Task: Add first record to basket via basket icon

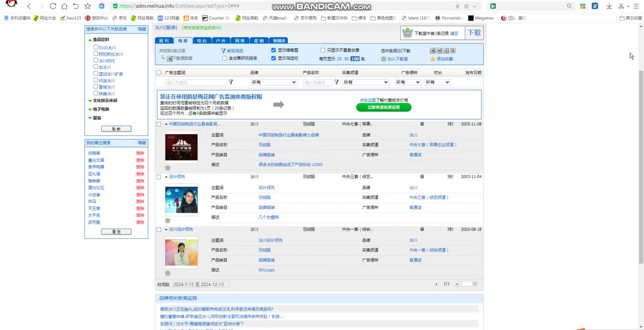Action: pyautogui.click(x=168, y=168)
